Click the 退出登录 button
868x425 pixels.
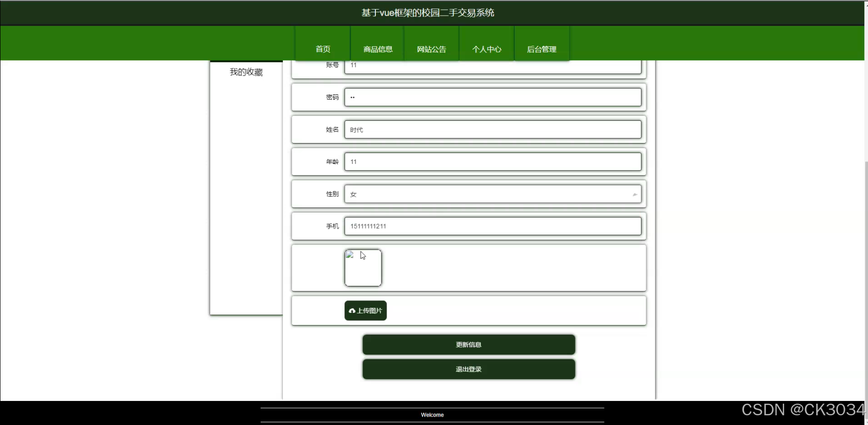point(468,369)
